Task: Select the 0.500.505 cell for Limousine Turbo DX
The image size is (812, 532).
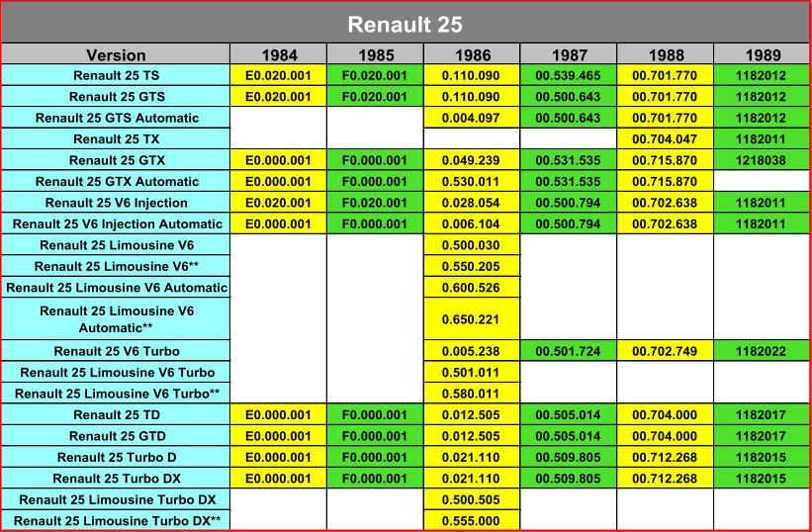Action: [471, 499]
